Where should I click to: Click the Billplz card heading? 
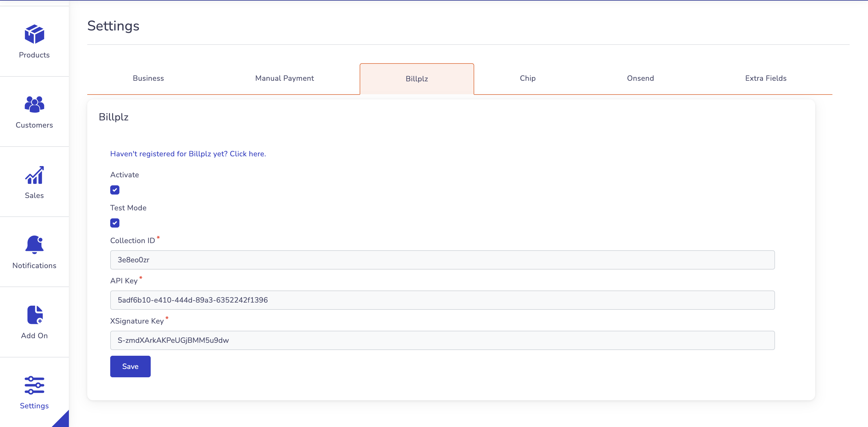pyautogui.click(x=114, y=117)
